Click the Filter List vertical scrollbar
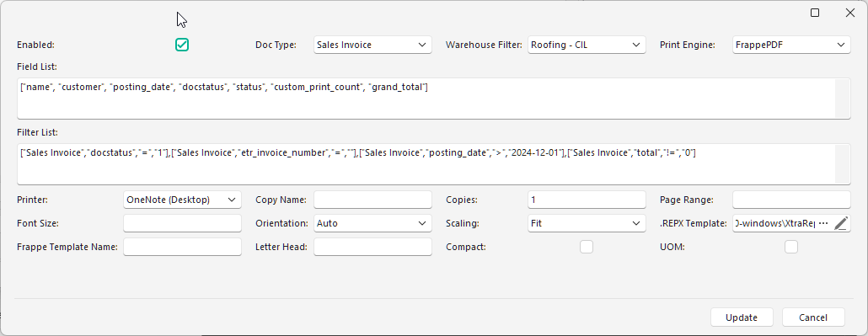Viewport: 868px width, 336px height. click(x=842, y=164)
